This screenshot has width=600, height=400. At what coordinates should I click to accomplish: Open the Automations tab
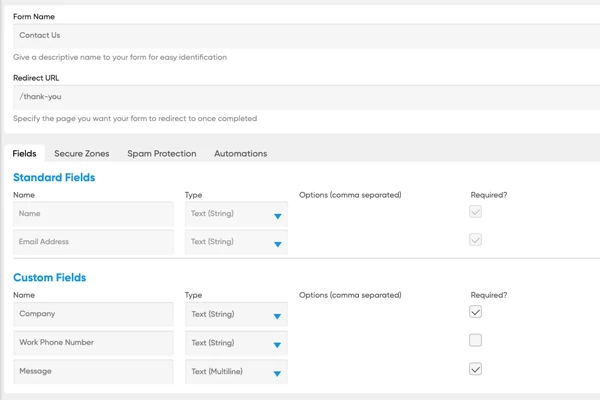point(240,154)
